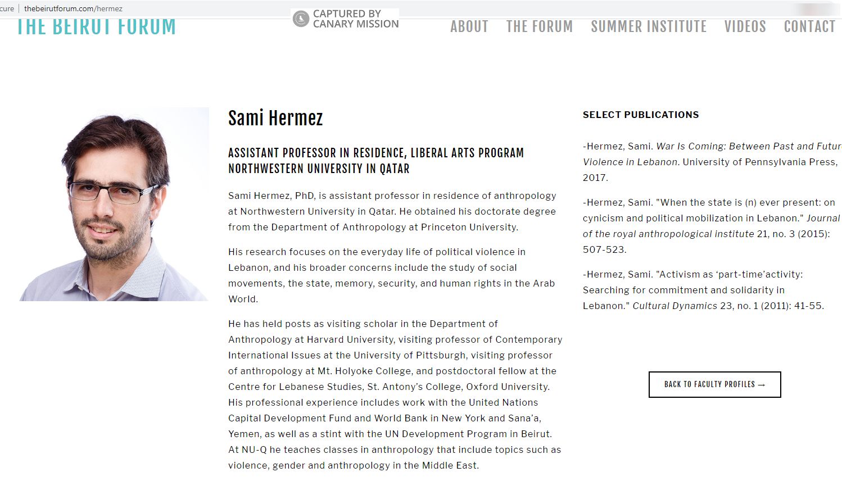The height and width of the screenshot is (504, 842).
Task: Open the ABOUT page from the navigation
Action: coord(469,26)
